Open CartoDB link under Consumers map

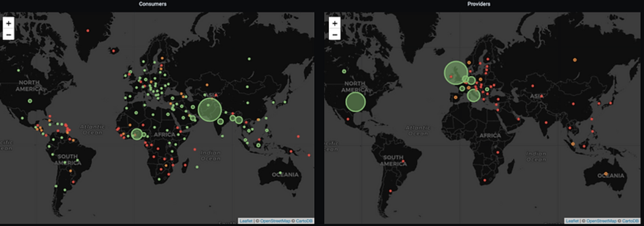click(x=303, y=221)
